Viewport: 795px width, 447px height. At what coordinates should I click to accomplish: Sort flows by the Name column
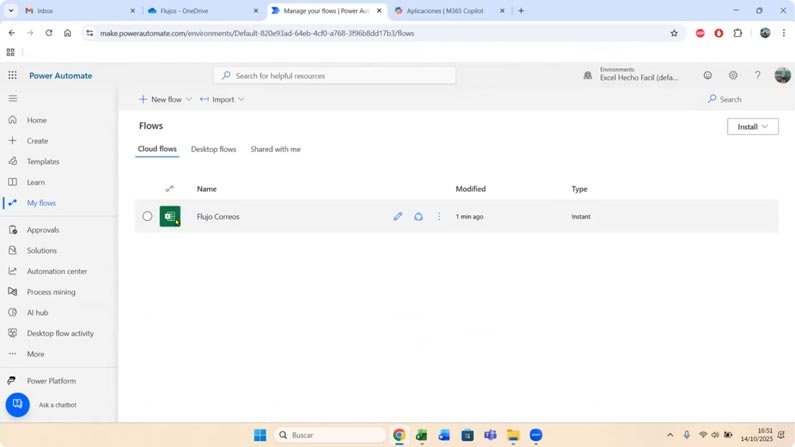click(x=206, y=189)
